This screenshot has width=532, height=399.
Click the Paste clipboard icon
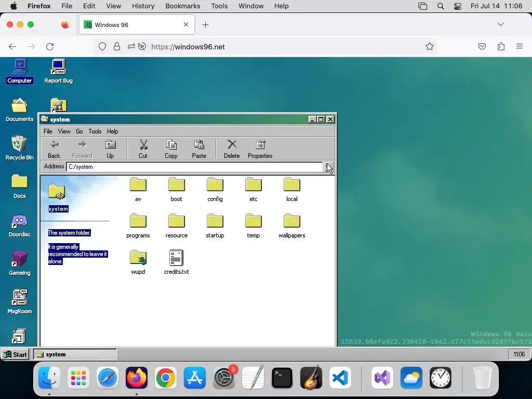199,145
